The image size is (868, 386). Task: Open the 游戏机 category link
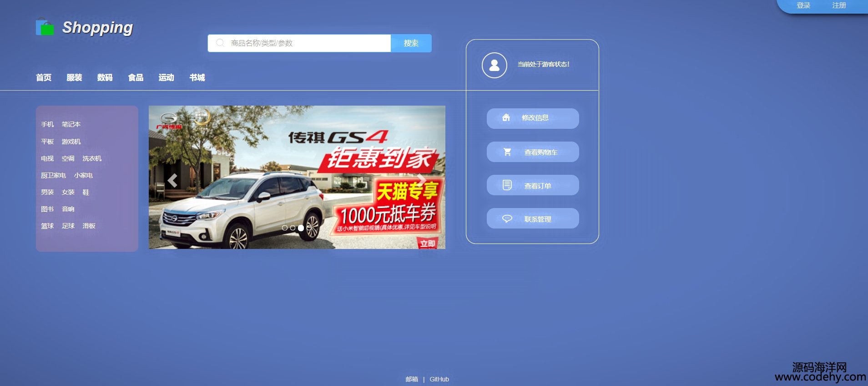[x=71, y=142]
